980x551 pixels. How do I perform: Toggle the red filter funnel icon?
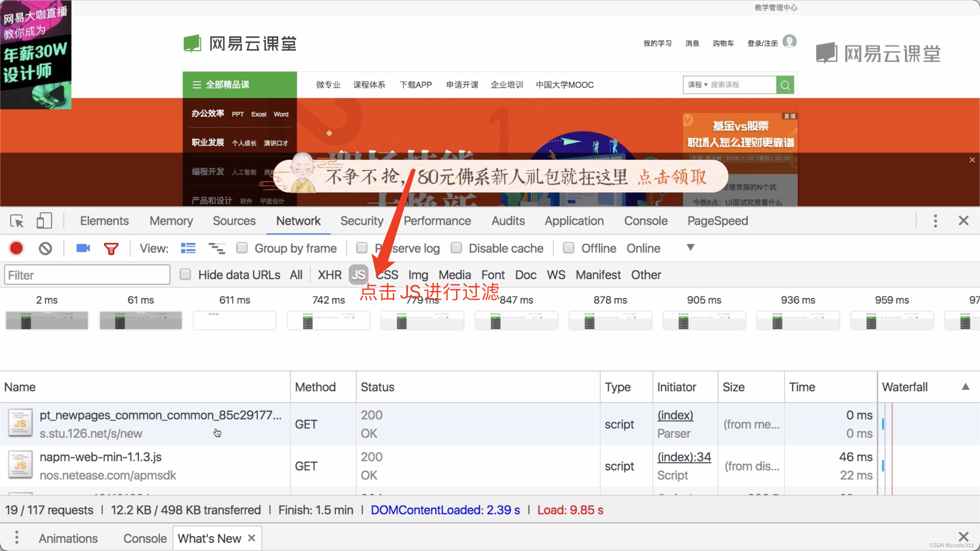point(111,249)
